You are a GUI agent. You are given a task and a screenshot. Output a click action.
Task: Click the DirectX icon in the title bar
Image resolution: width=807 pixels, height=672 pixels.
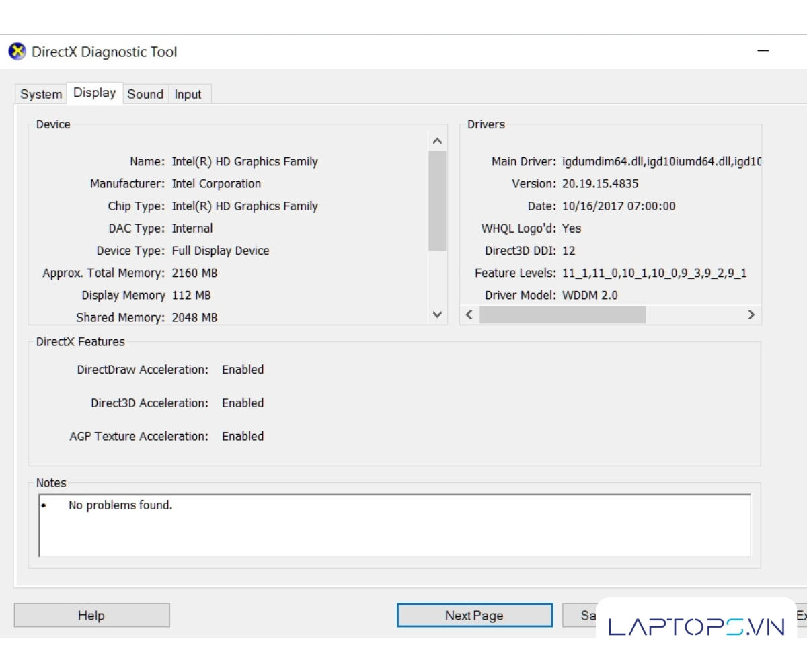click(x=17, y=52)
